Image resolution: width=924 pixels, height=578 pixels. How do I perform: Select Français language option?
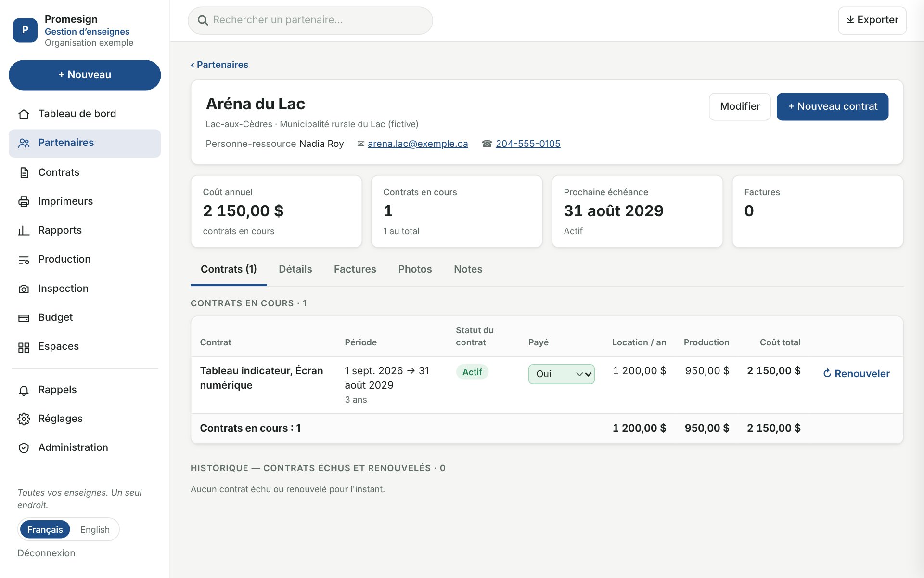[45, 529]
